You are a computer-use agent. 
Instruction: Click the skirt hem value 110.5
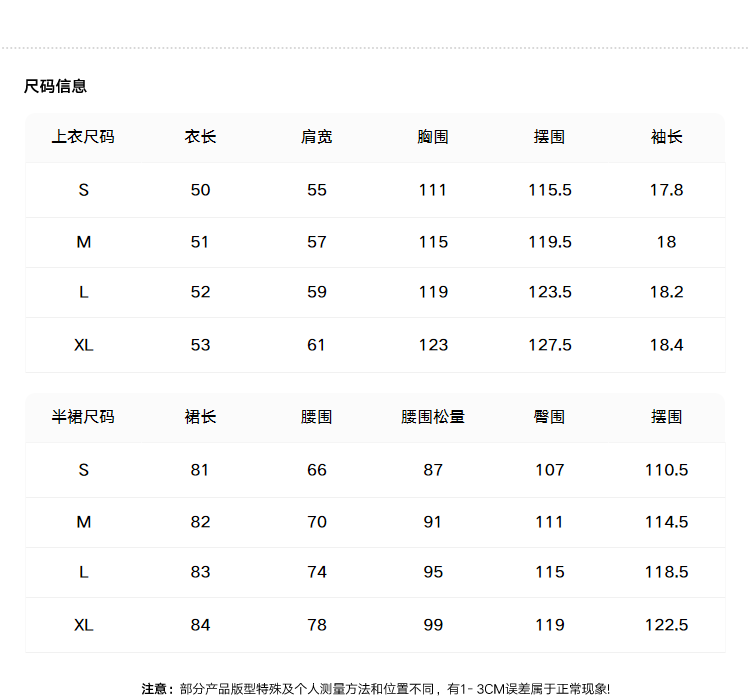pos(666,470)
